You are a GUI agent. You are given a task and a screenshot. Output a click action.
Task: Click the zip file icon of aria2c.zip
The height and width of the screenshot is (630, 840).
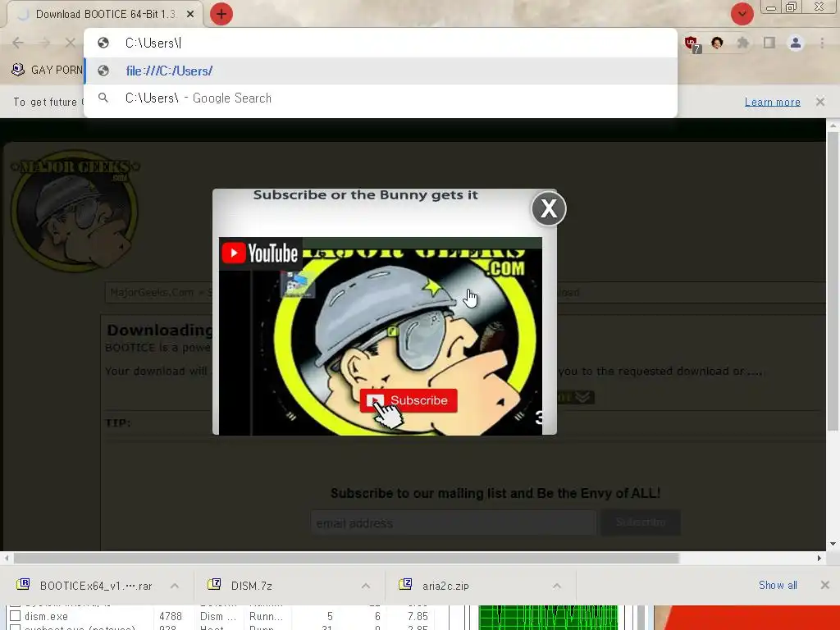pyautogui.click(x=405, y=584)
